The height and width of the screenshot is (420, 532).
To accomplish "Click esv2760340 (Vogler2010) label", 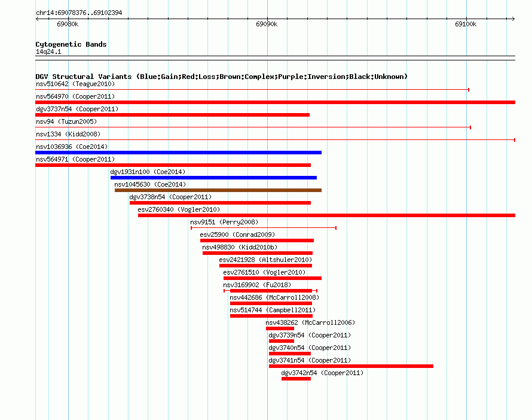I will [179, 209].
